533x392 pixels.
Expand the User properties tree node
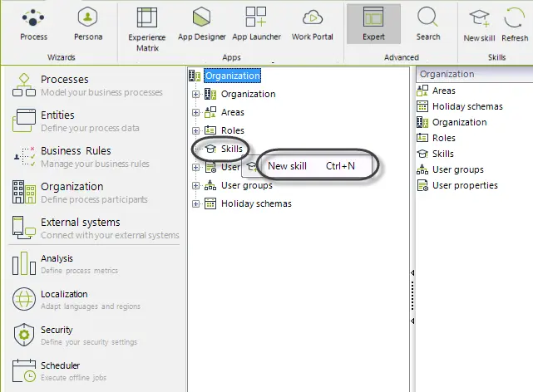pos(195,167)
